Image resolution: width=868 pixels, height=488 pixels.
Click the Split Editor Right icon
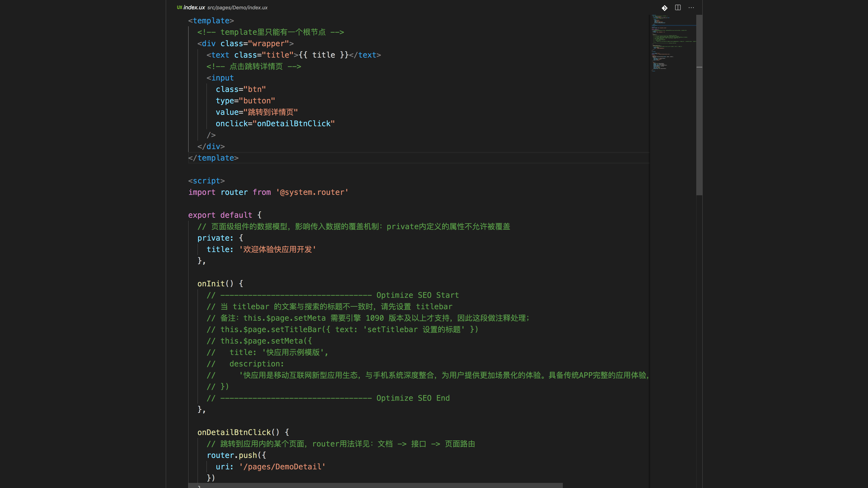pos(678,7)
